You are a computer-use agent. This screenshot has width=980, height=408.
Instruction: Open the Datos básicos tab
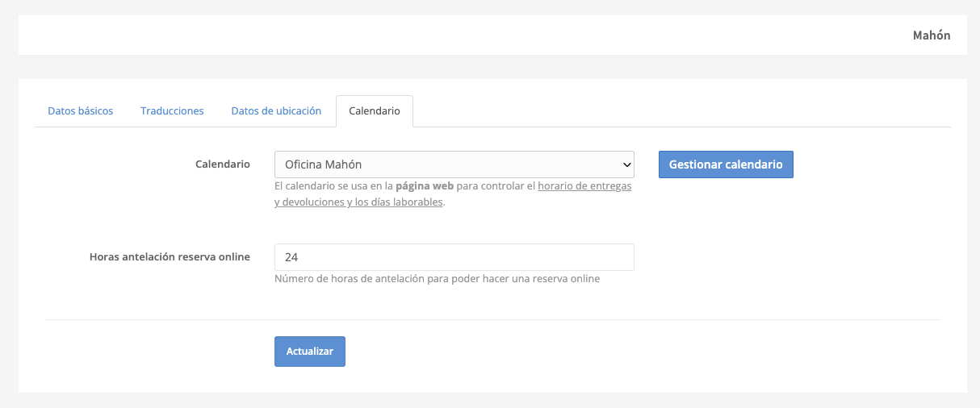coord(81,110)
